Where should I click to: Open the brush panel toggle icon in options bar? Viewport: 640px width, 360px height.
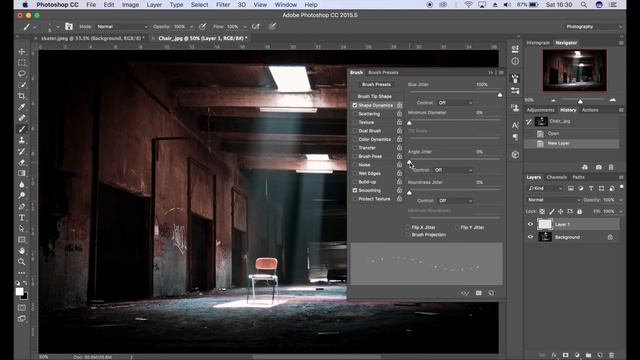[69, 27]
